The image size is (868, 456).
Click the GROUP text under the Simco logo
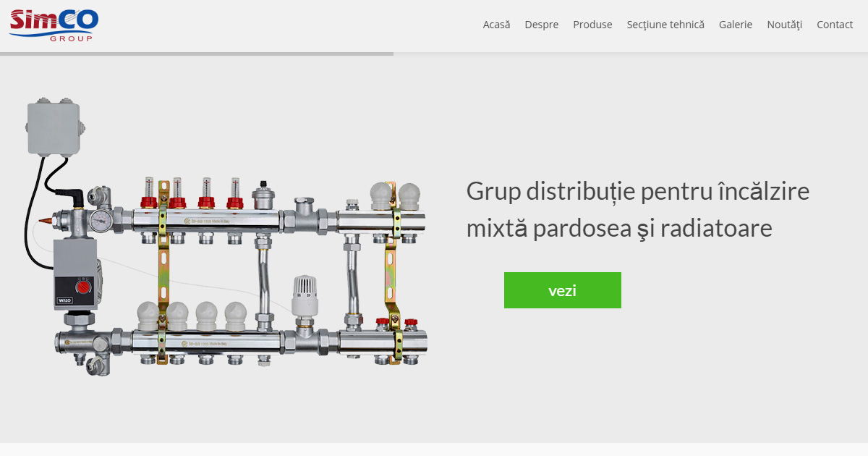click(x=70, y=39)
